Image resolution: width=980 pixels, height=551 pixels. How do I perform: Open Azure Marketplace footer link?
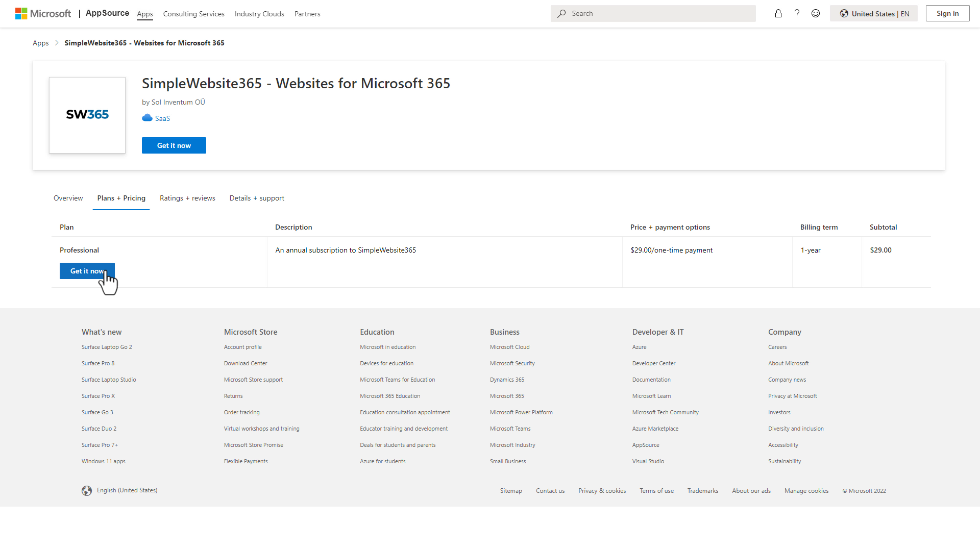tap(655, 429)
